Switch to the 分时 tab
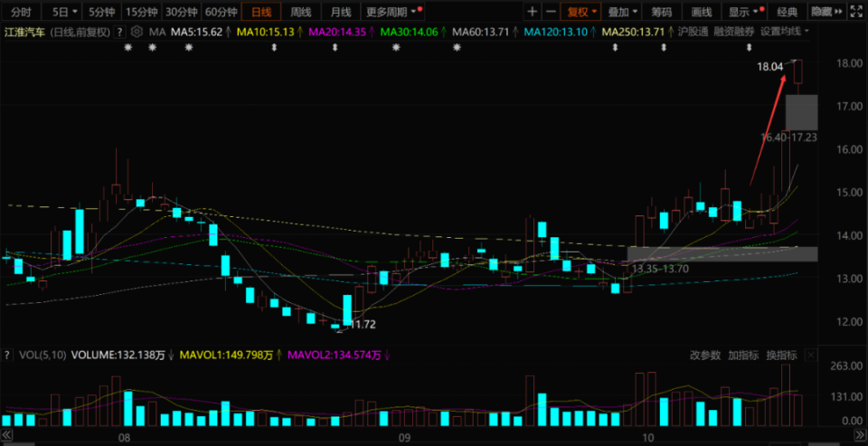The width and height of the screenshot is (868, 446). coord(21,12)
